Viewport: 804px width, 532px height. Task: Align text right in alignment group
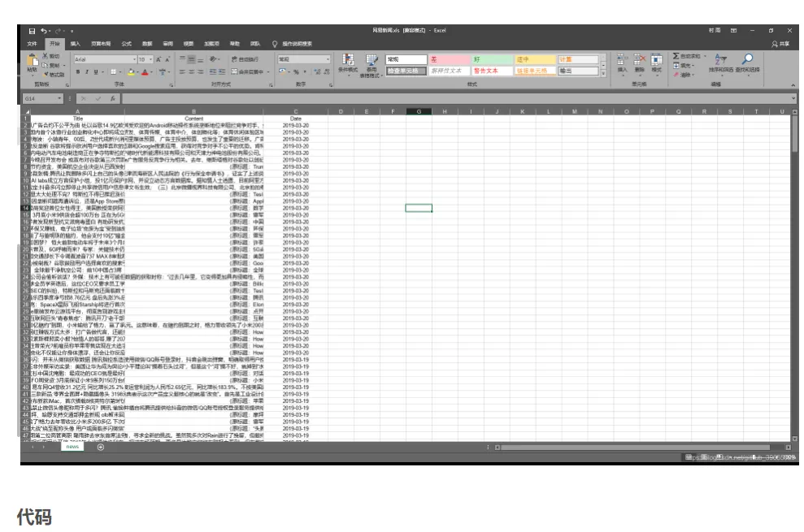201,72
